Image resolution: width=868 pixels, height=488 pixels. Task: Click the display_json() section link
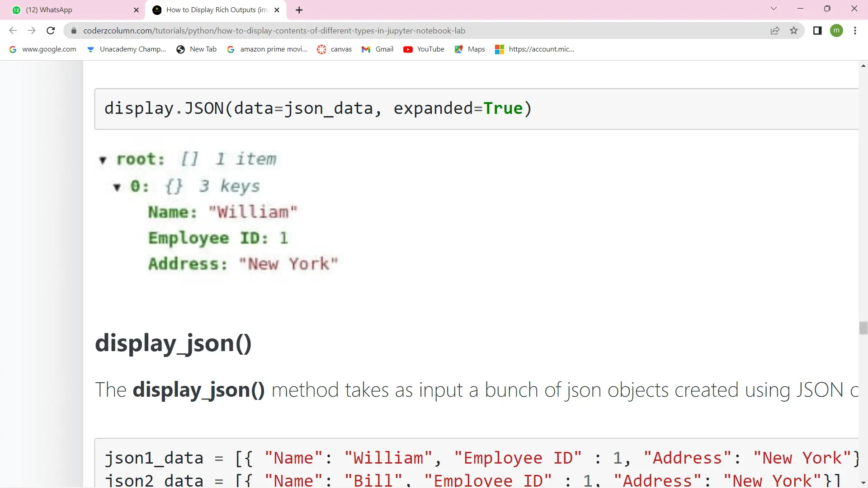pyautogui.click(x=174, y=342)
